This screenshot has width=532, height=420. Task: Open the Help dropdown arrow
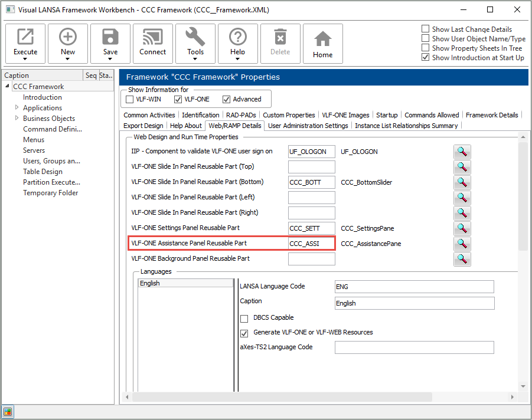point(237,59)
